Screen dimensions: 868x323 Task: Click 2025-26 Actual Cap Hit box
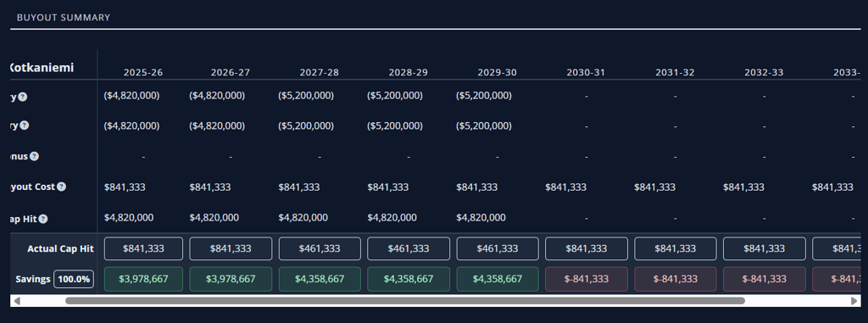click(143, 248)
